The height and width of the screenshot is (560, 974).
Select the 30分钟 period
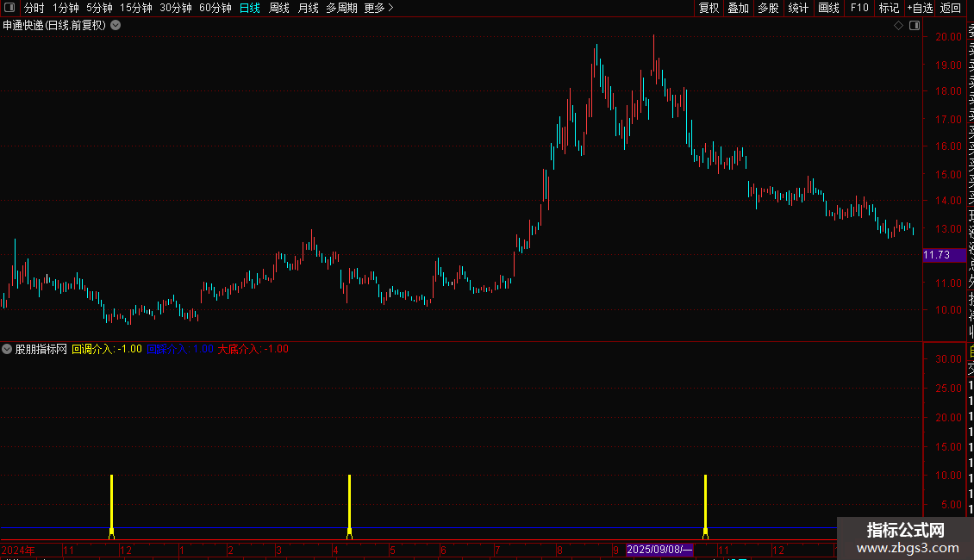click(x=176, y=8)
